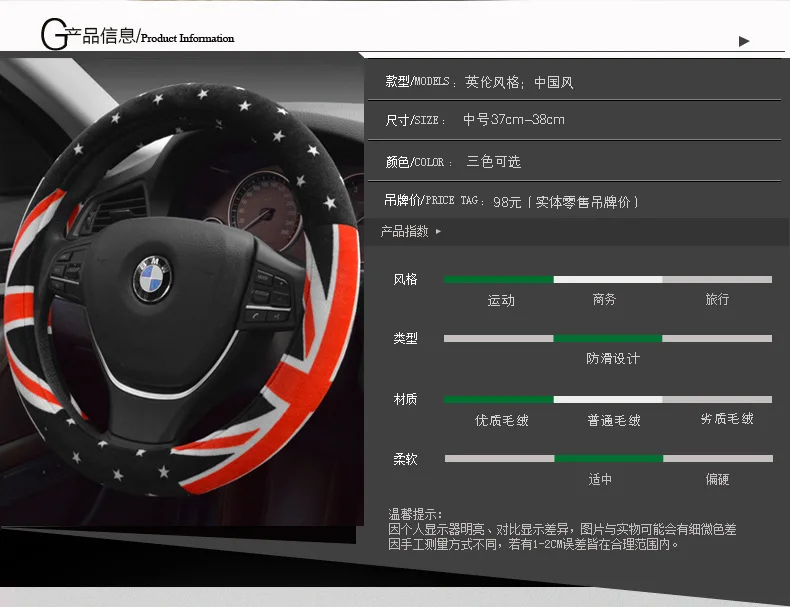Click the green segment of the 类型 bar
The height and width of the screenshot is (607, 790).
[x=608, y=339]
